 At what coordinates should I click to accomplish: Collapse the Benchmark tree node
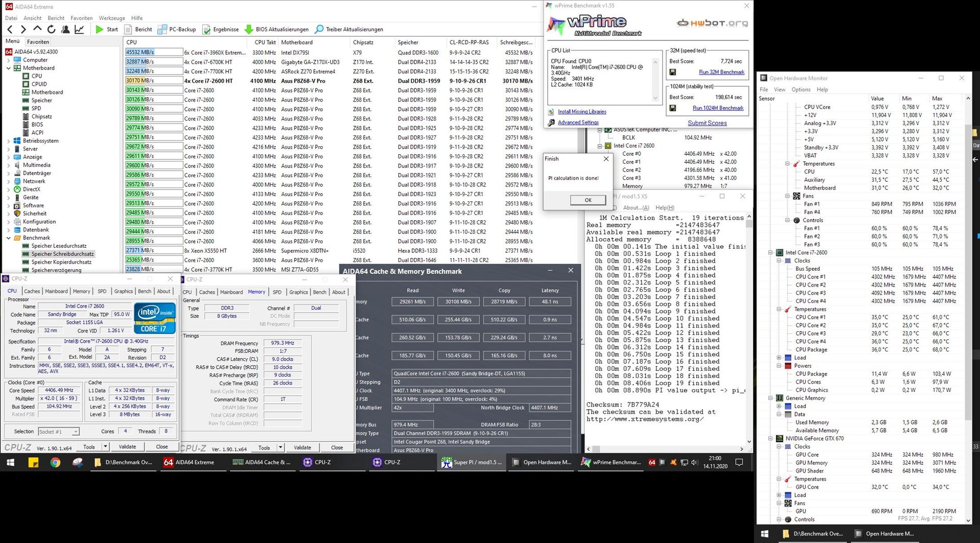8,238
